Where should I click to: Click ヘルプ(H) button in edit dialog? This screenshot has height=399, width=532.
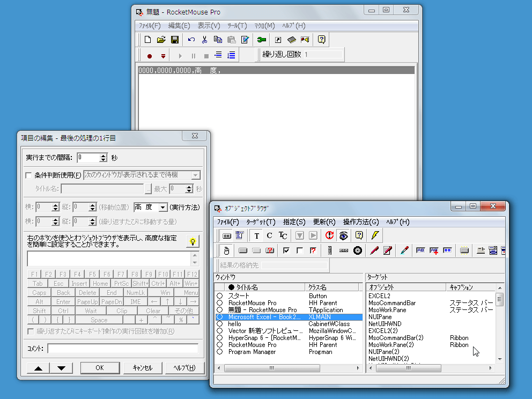(184, 368)
